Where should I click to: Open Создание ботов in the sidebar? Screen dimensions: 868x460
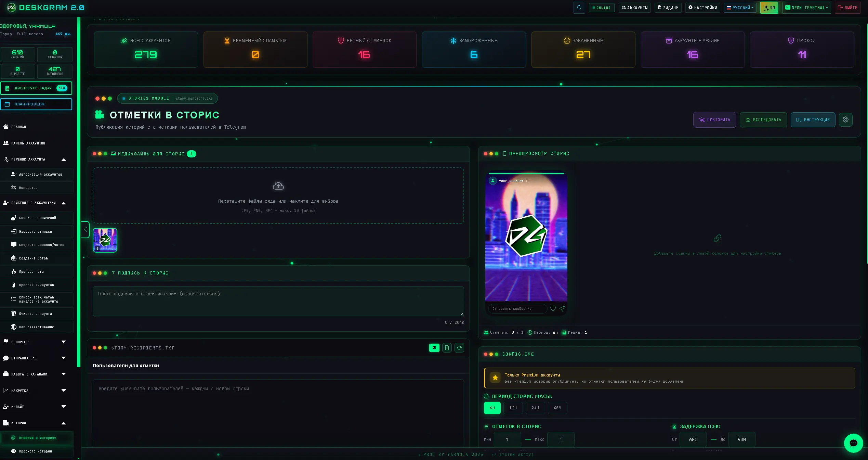point(37,258)
